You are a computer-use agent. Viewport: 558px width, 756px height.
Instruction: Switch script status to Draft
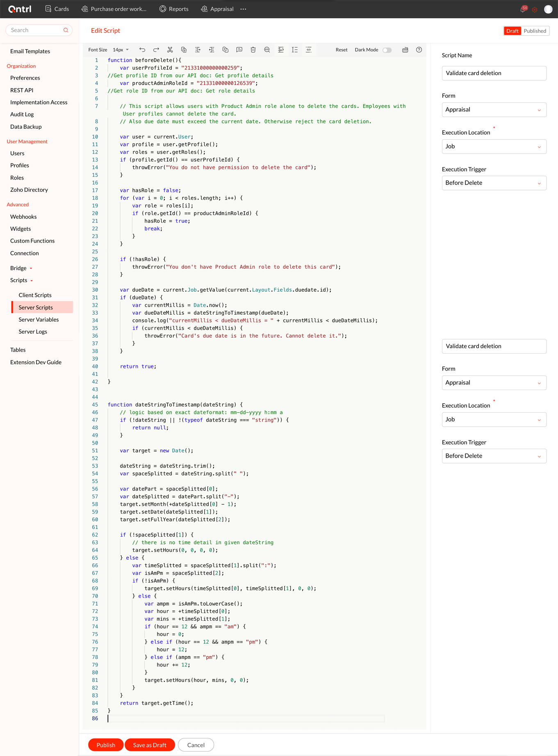point(512,31)
